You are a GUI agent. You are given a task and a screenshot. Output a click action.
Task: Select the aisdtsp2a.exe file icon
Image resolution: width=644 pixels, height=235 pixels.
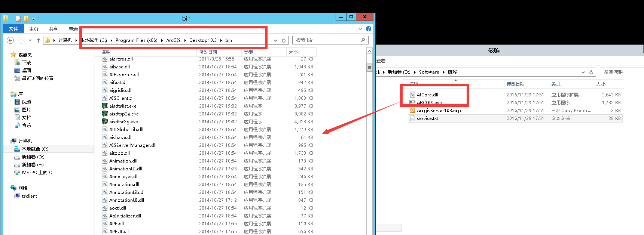(105, 114)
